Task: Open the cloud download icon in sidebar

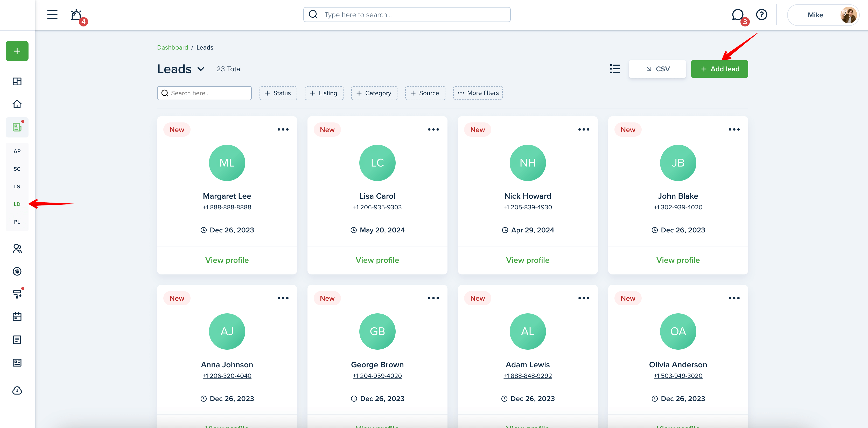Action: pos(17,391)
